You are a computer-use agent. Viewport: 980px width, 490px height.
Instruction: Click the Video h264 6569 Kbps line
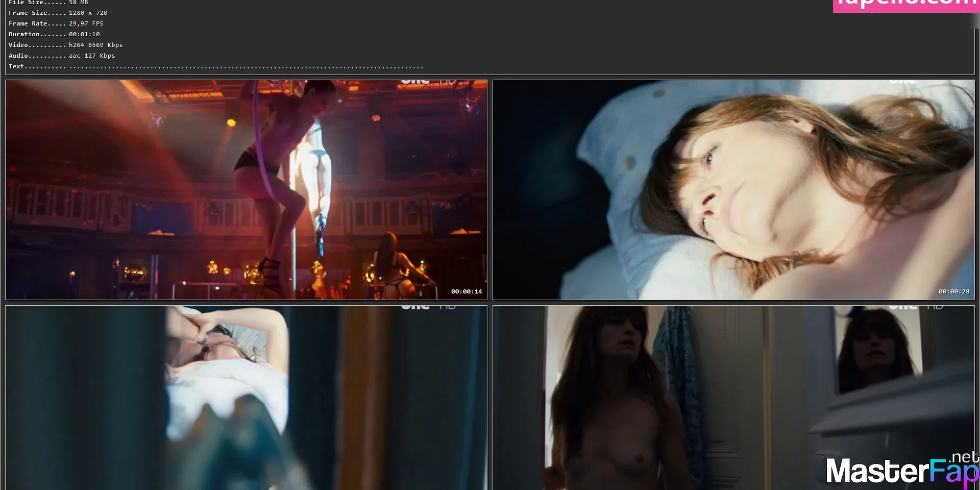coord(66,45)
